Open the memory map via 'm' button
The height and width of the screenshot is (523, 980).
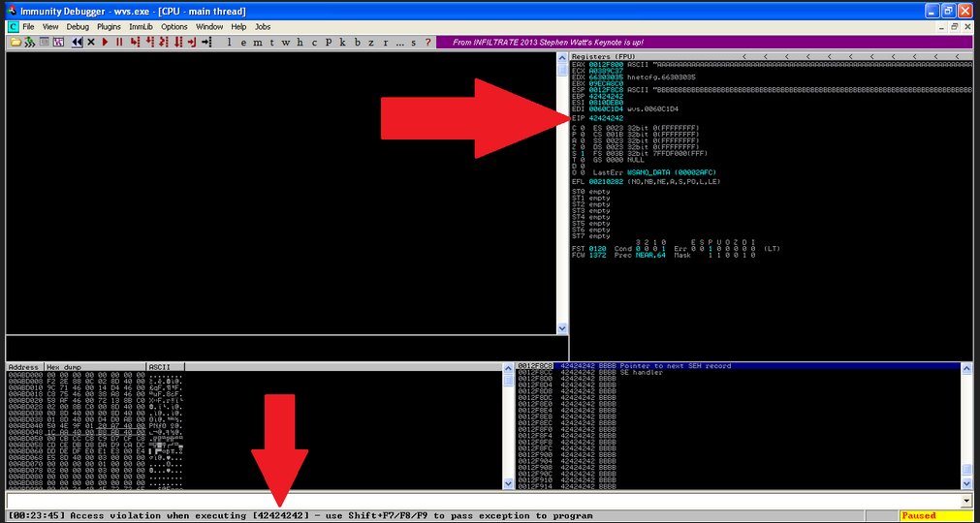click(x=257, y=43)
